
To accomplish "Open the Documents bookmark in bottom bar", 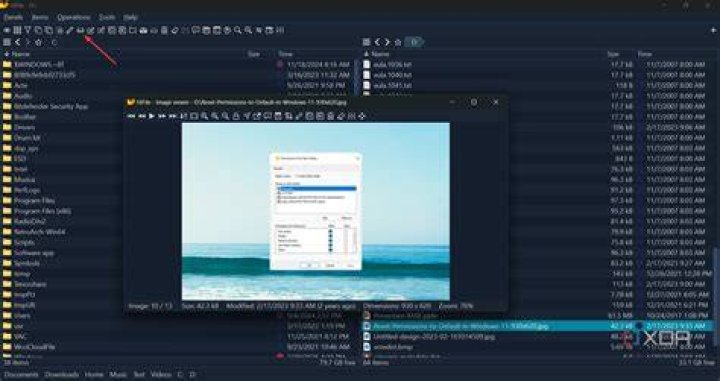I will 21,375.
